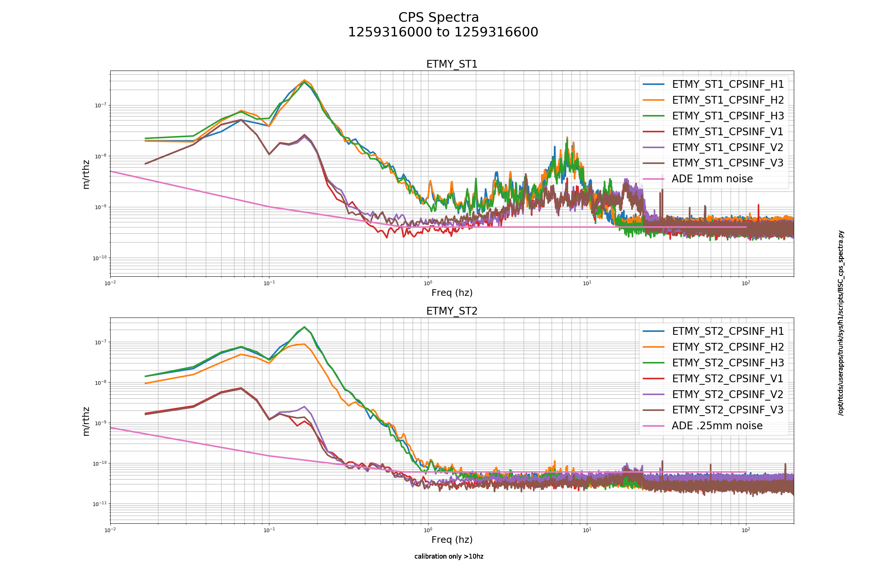Click the ETMY_ST2 subplot title
The width and height of the screenshot is (882, 588).
tap(452, 311)
